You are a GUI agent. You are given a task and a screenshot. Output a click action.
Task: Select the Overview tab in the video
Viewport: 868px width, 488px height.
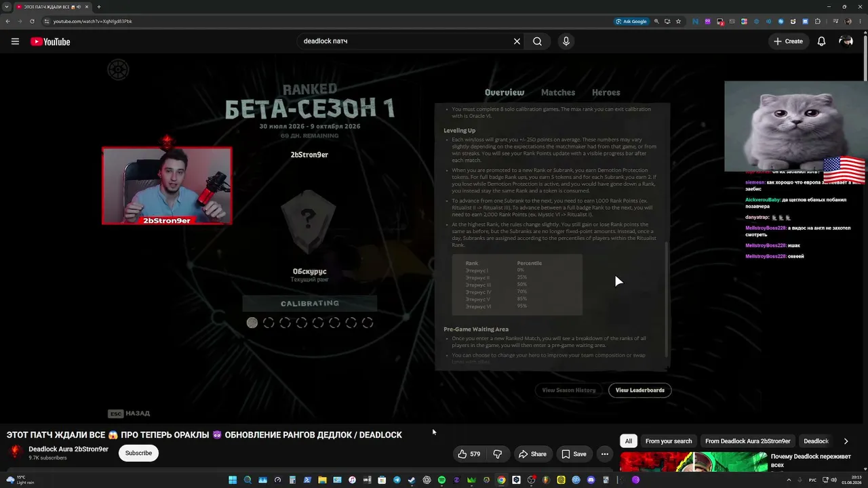point(505,92)
